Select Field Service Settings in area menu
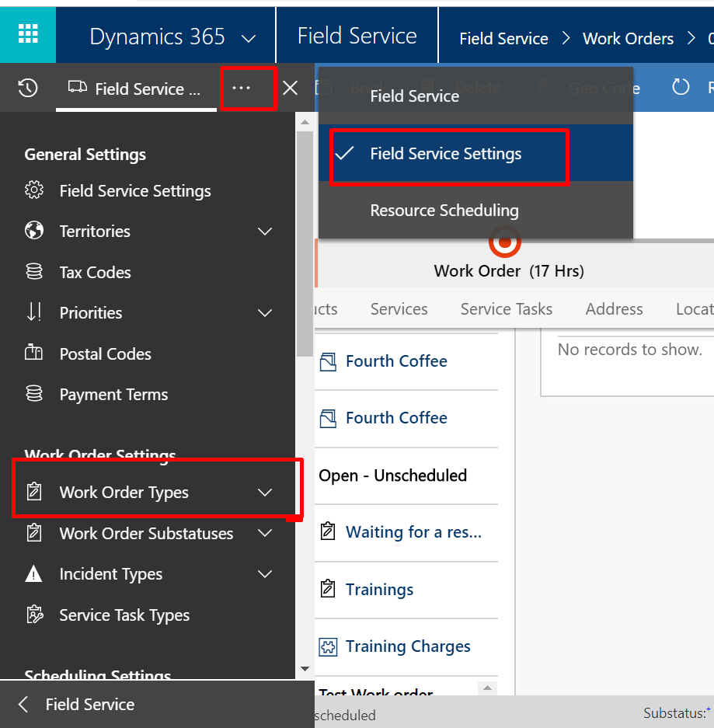Viewport: 714px width, 728px height. point(445,154)
